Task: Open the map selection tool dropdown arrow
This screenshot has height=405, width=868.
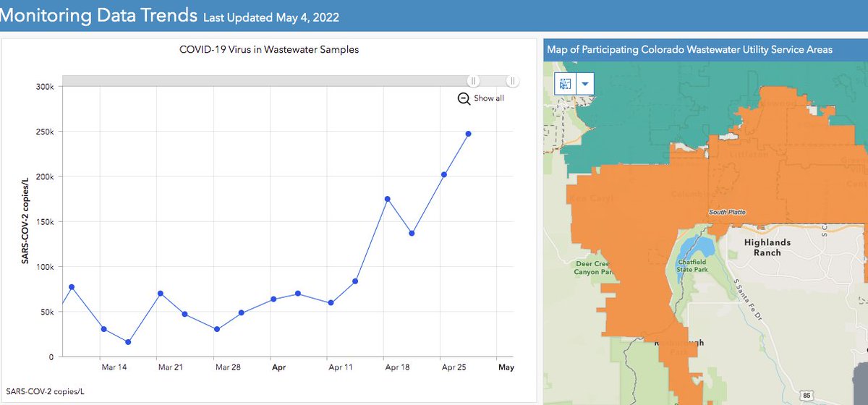Action: (x=584, y=84)
